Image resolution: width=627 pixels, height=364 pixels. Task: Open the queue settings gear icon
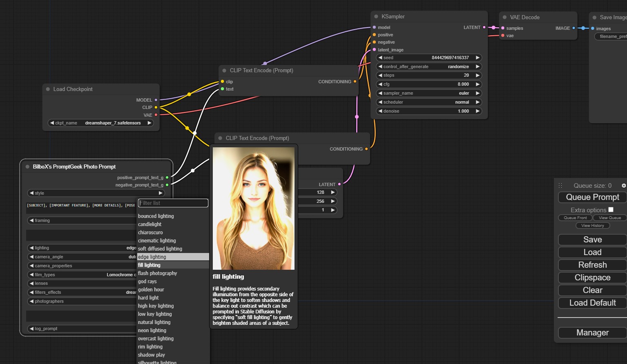click(x=623, y=186)
